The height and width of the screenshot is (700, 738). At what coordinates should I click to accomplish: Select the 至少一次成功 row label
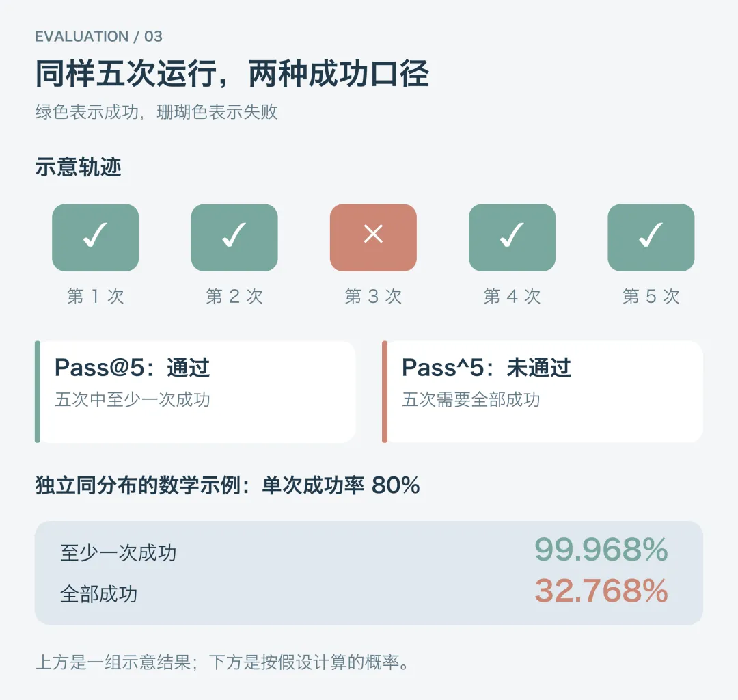click(x=118, y=552)
